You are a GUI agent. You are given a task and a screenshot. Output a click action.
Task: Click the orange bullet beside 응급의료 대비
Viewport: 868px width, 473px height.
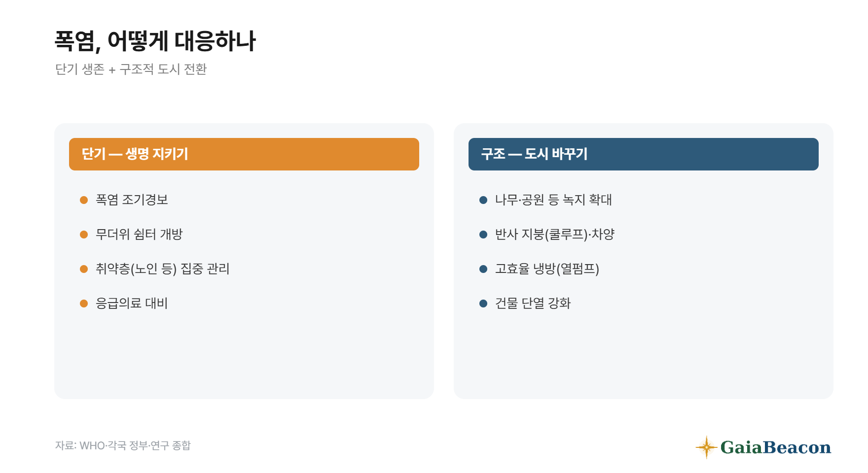84,304
